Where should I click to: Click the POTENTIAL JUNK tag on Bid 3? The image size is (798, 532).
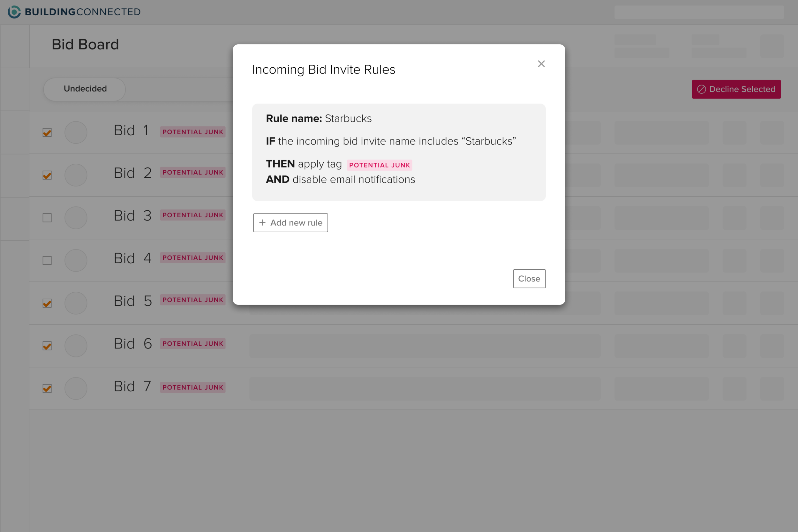(193, 215)
